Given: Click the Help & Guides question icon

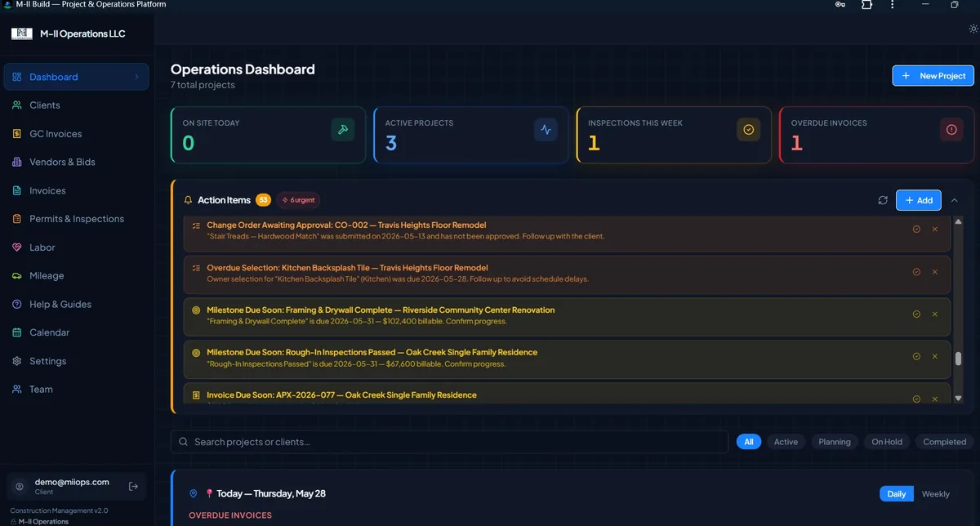Looking at the screenshot, I should pyautogui.click(x=16, y=304).
